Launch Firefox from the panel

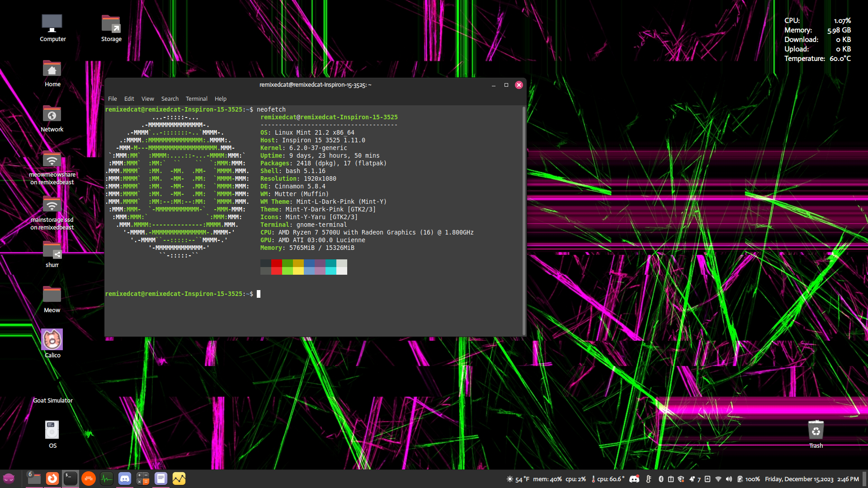(52, 479)
